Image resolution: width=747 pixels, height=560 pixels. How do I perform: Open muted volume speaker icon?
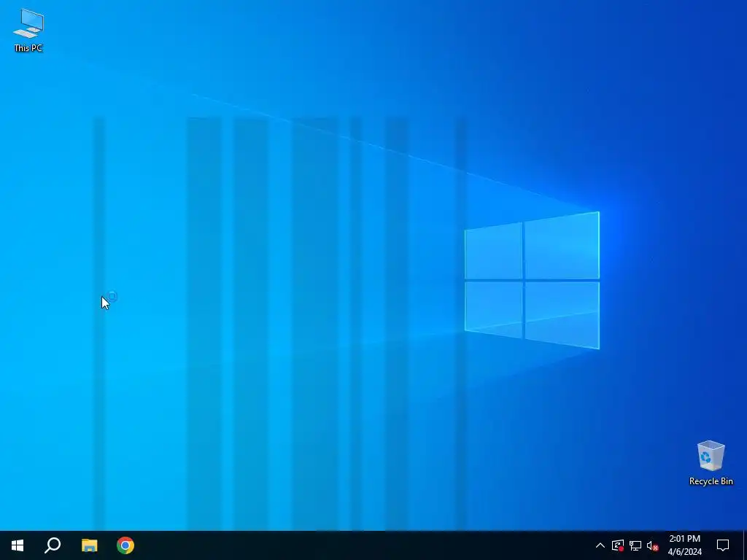652,545
